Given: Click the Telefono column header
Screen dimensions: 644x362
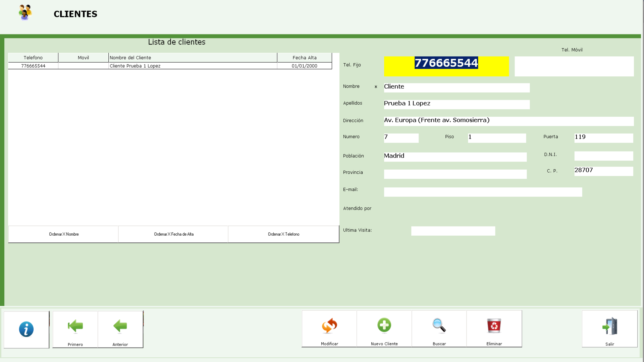Looking at the screenshot, I should [x=33, y=58].
